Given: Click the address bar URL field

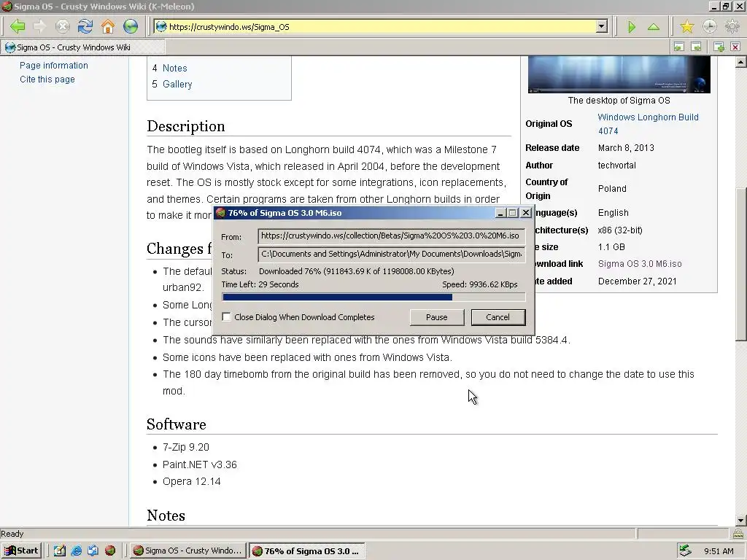Looking at the screenshot, I should coord(381,27).
